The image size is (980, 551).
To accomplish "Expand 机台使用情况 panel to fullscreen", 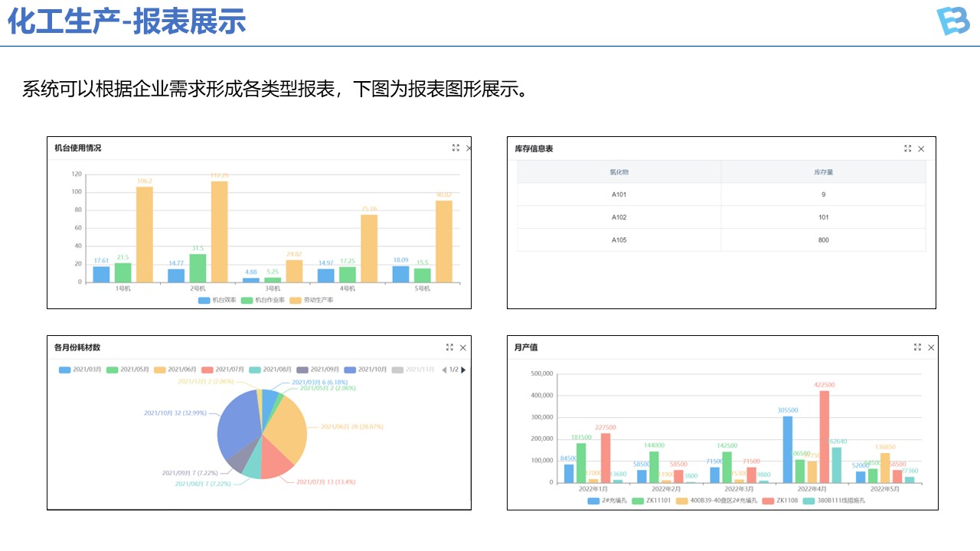I will [456, 148].
